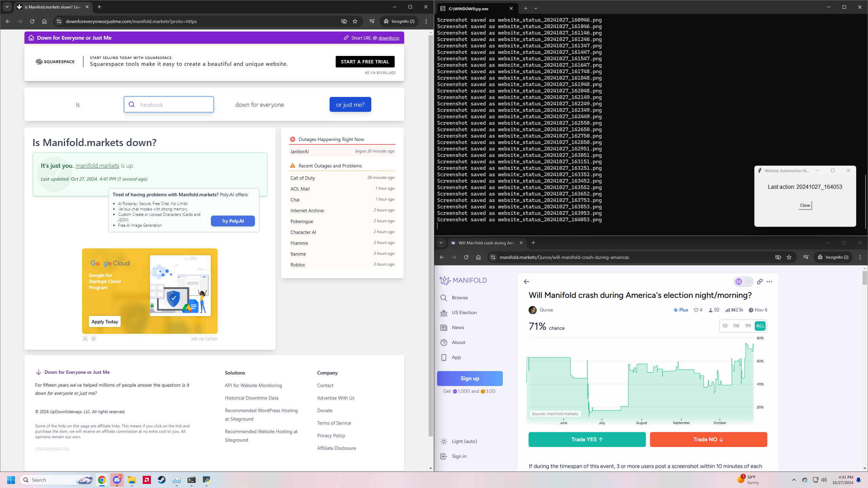Click the Facebook site search field

pos(169,104)
